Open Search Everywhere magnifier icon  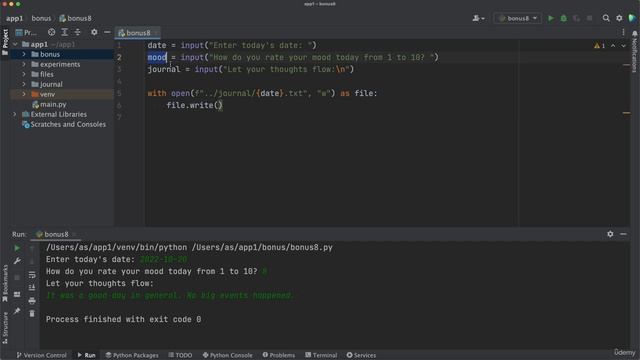(x=606, y=18)
